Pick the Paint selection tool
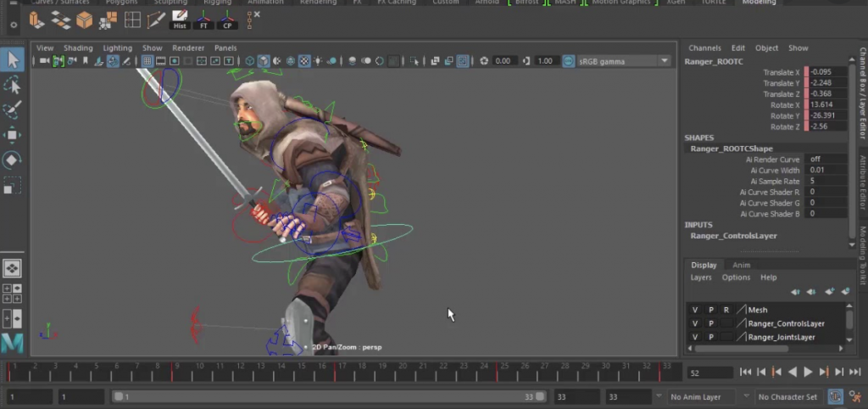The image size is (868, 409). tap(12, 109)
